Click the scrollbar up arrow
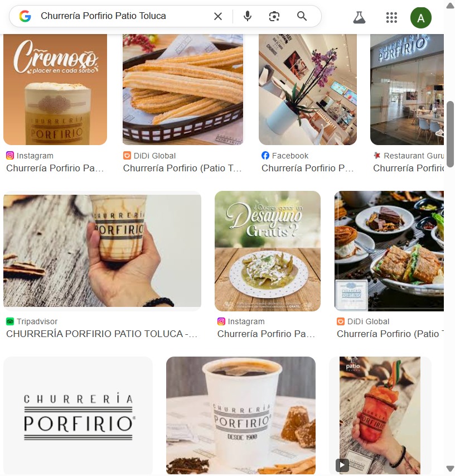This screenshot has width=455, height=476. click(450, 6)
